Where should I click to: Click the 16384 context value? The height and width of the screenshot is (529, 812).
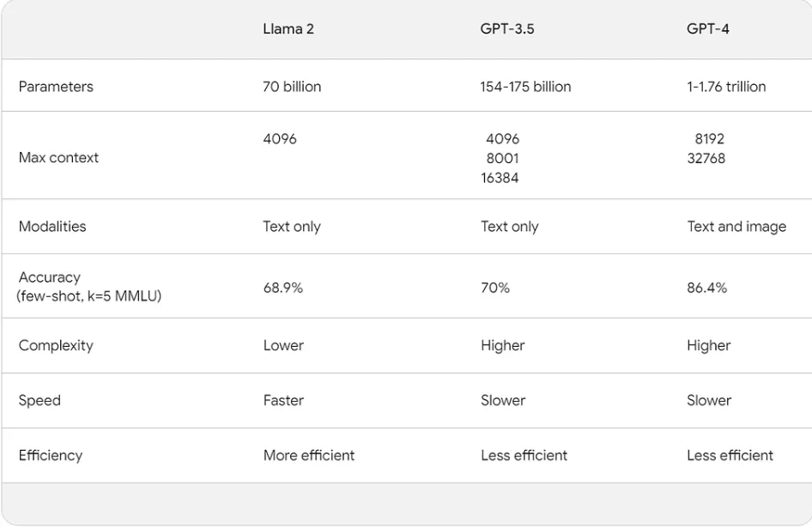(x=500, y=179)
